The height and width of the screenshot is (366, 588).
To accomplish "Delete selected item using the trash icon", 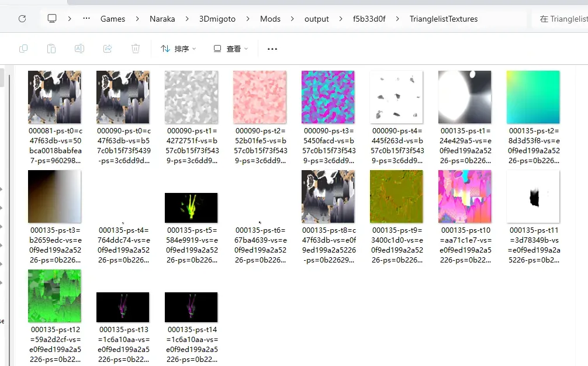I will 136,49.
